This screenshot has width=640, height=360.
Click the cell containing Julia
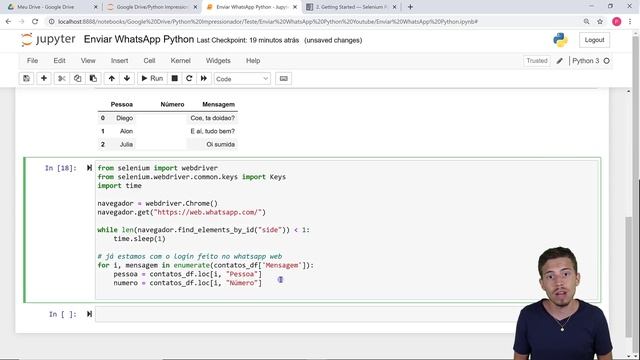point(126,144)
